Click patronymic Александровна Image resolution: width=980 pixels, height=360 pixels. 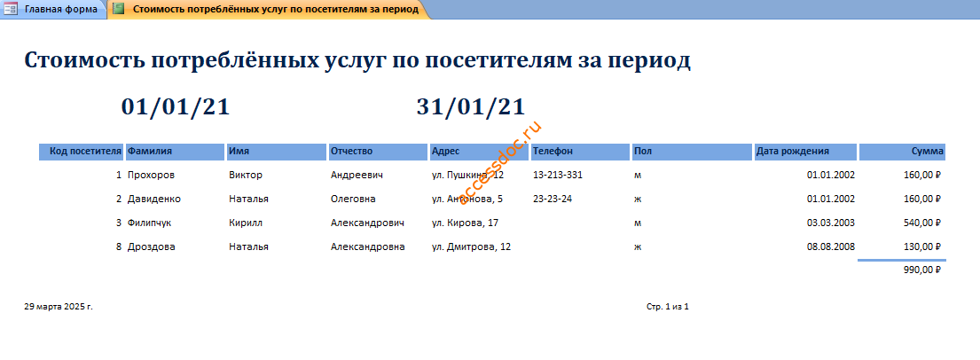click(x=367, y=247)
